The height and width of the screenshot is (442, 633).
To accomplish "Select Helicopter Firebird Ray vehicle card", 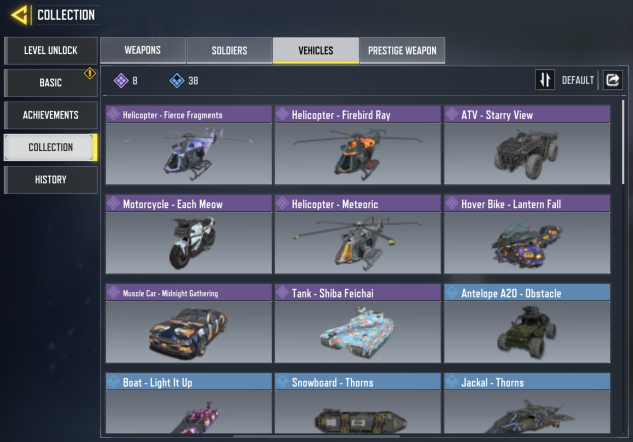I will (x=358, y=145).
